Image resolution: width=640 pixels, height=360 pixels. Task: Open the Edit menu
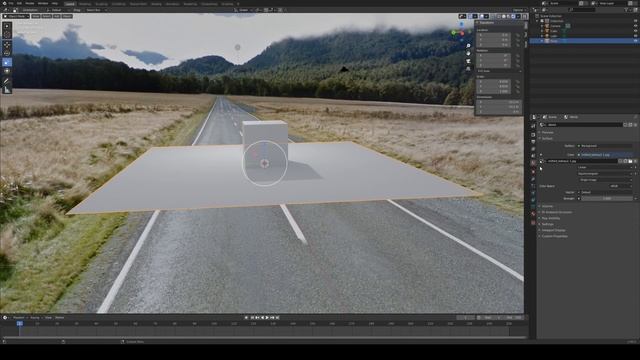pyautogui.click(x=19, y=3)
